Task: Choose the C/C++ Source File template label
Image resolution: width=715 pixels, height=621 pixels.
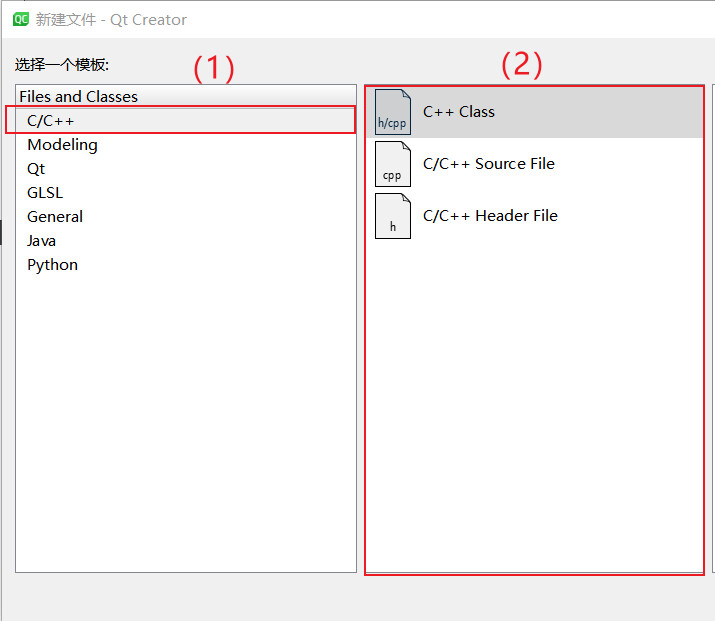Action: point(489,164)
